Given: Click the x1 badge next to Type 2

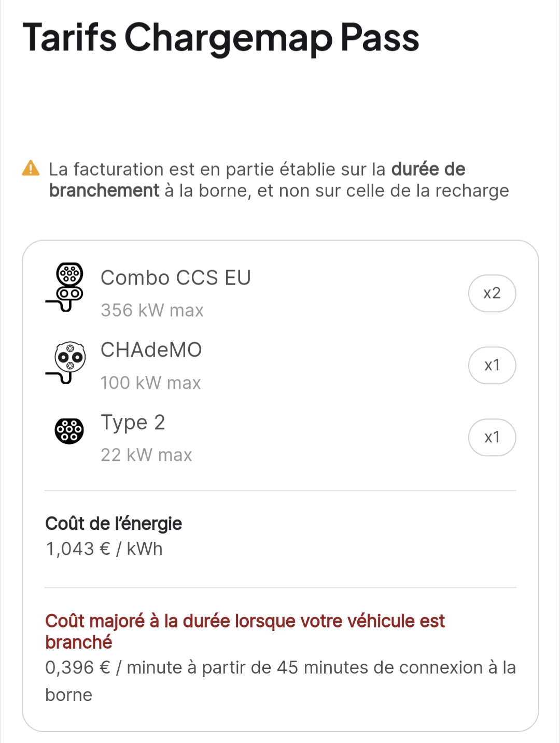Looking at the screenshot, I should point(492,438).
